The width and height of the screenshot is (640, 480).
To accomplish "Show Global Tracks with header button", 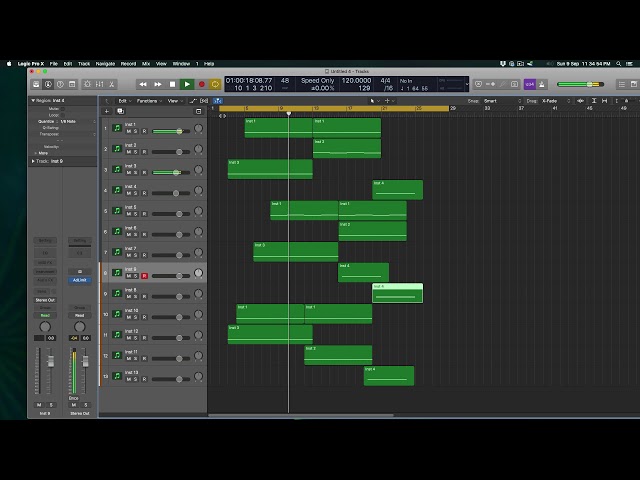I will pos(199,111).
